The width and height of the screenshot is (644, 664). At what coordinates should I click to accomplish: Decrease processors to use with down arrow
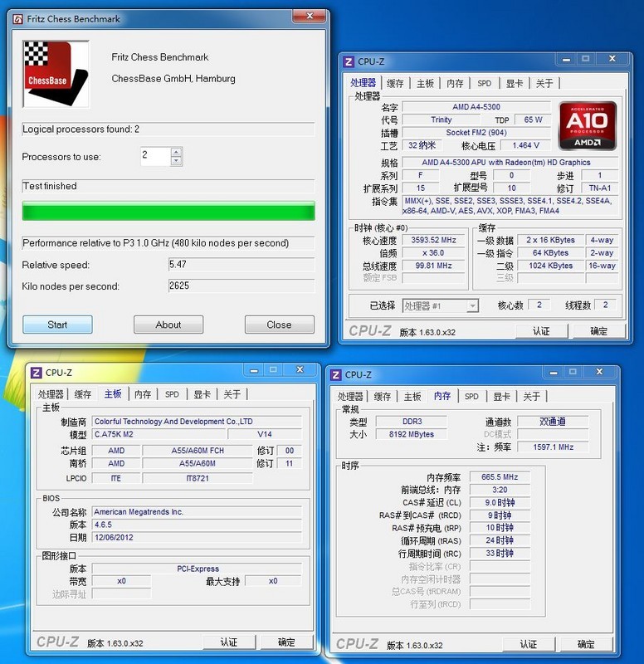click(177, 161)
